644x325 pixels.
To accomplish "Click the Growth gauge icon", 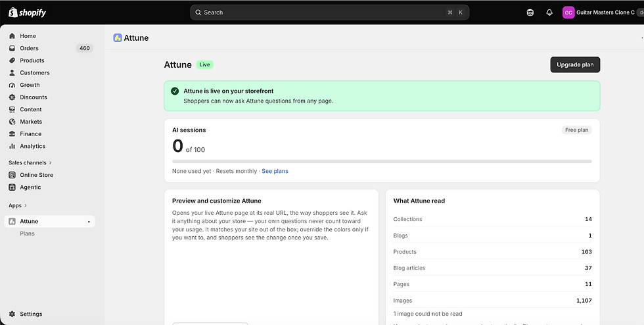I will point(12,85).
